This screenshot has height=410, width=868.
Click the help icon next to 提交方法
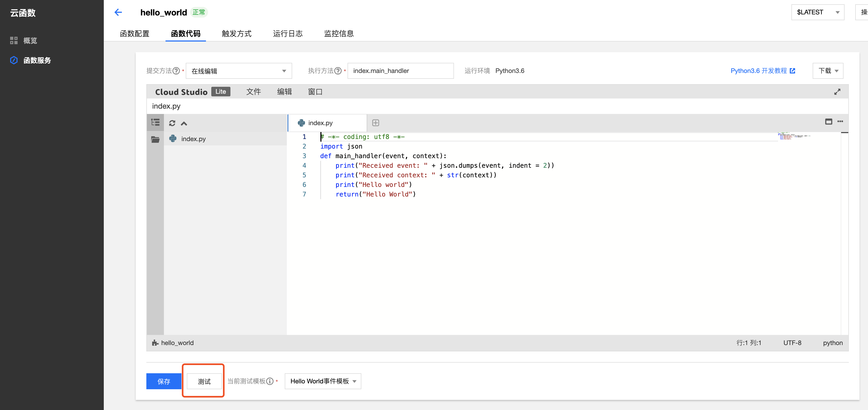click(x=176, y=71)
